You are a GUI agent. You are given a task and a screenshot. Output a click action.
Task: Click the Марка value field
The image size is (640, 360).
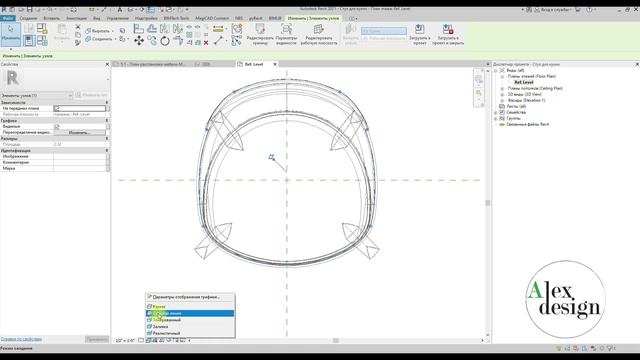coord(80,168)
